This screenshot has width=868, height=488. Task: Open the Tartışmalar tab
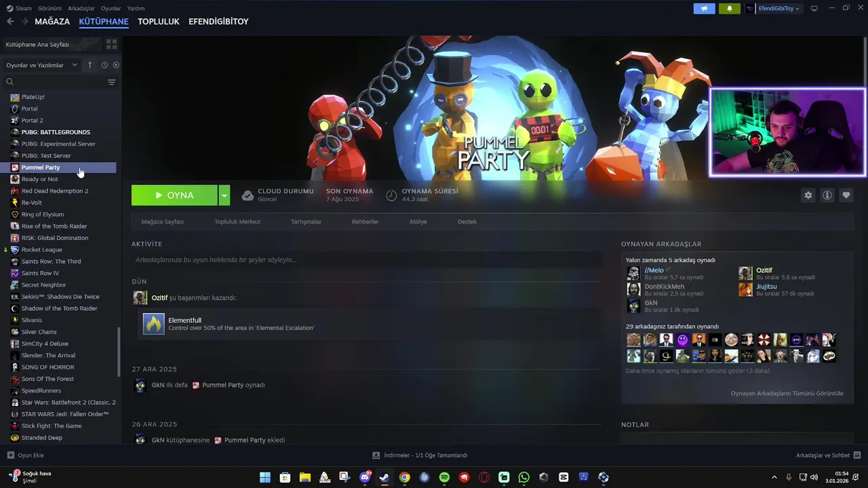[x=306, y=222]
